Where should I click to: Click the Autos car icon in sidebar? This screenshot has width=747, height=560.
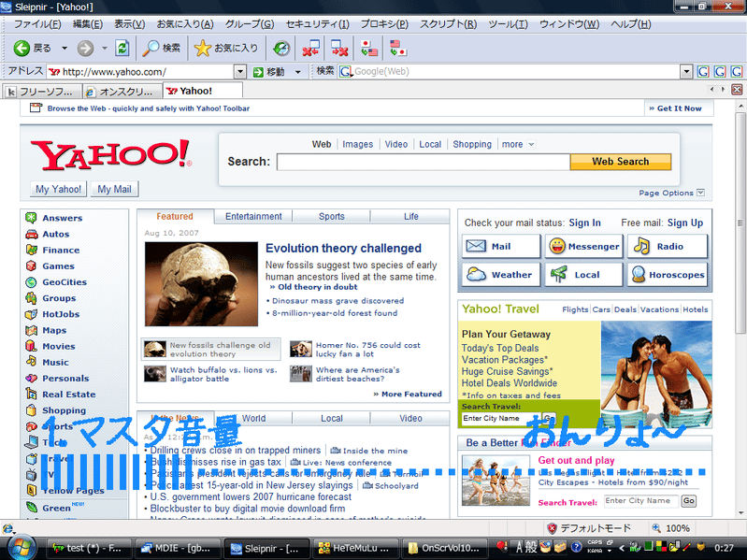point(31,234)
